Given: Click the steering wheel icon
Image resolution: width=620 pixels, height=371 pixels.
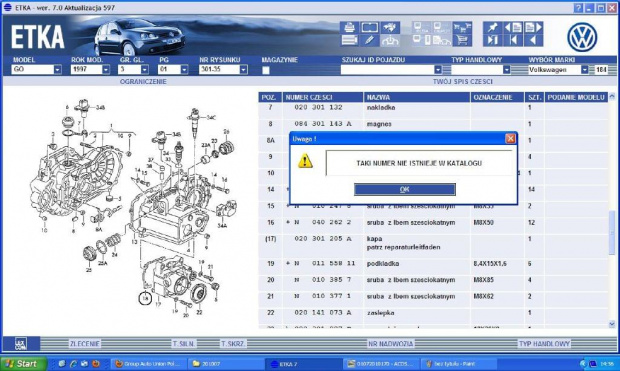Looking at the screenshot, I should tap(390, 40).
